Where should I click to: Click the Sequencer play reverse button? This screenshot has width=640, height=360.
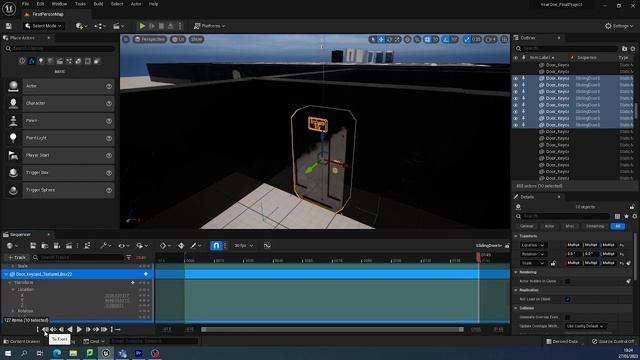click(70, 329)
